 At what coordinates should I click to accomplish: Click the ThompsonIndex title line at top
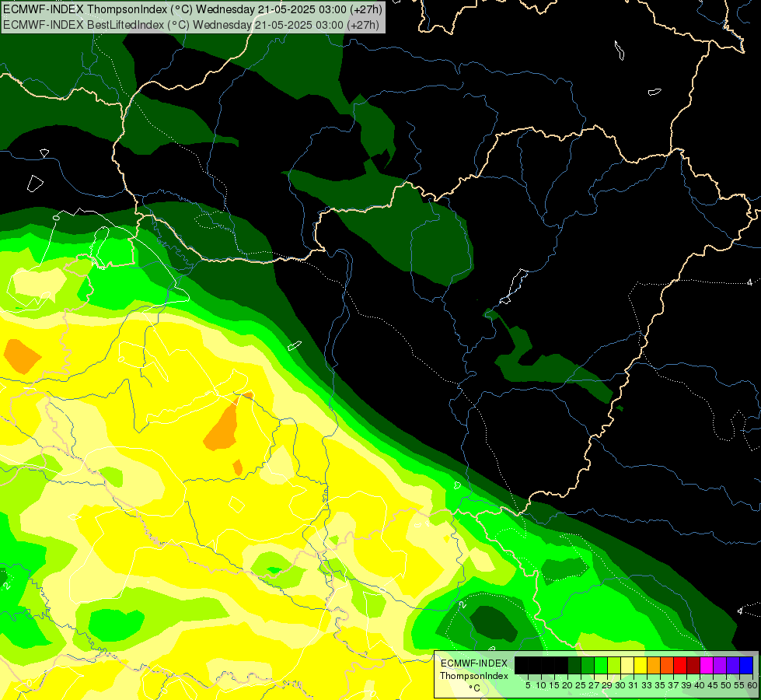[x=193, y=9]
